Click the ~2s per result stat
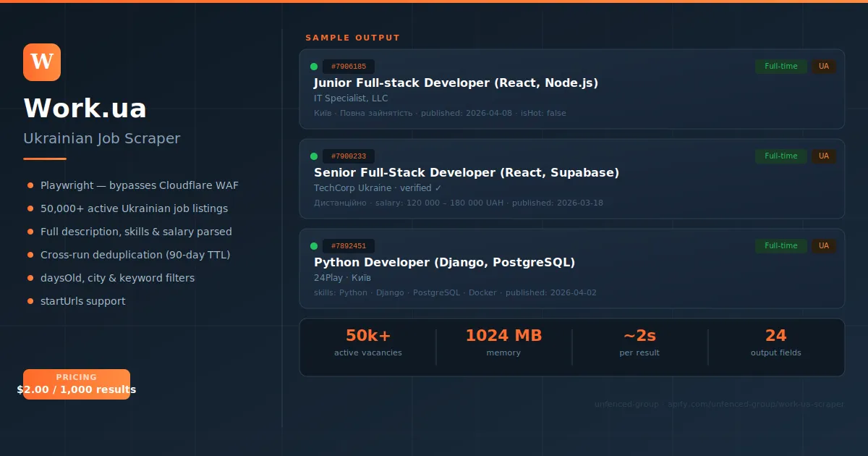Viewport: 868px width, 456px height. [639, 343]
